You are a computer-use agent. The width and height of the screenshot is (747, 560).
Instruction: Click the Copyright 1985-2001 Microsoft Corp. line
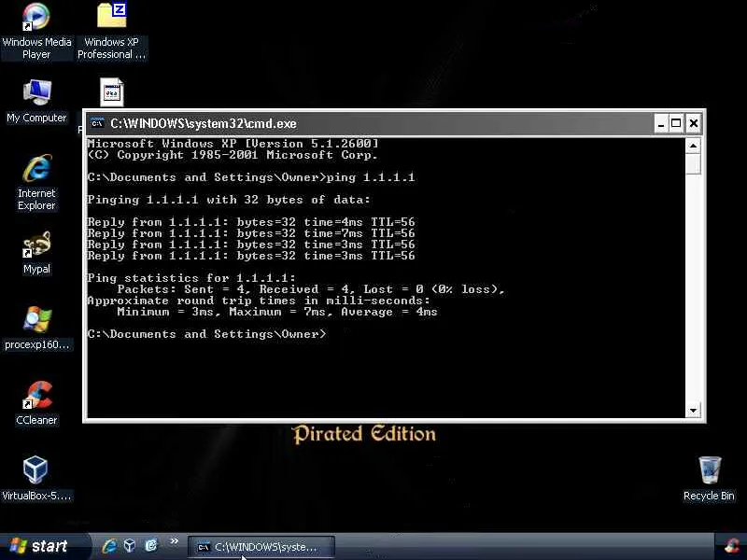[x=233, y=155]
